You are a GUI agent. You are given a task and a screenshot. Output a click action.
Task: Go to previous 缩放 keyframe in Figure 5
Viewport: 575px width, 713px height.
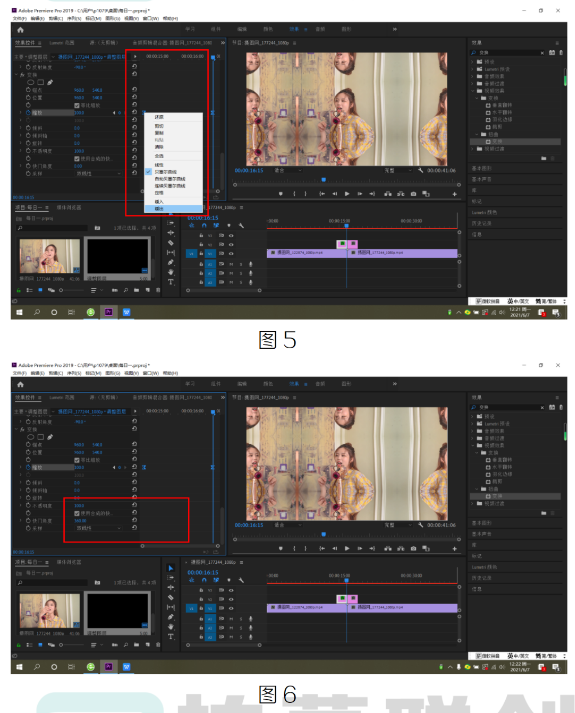tap(114, 112)
